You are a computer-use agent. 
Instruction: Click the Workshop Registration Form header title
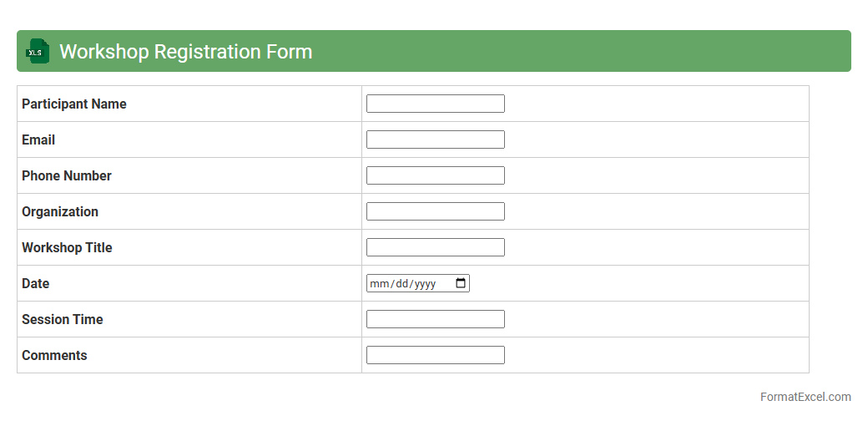[x=185, y=51]
